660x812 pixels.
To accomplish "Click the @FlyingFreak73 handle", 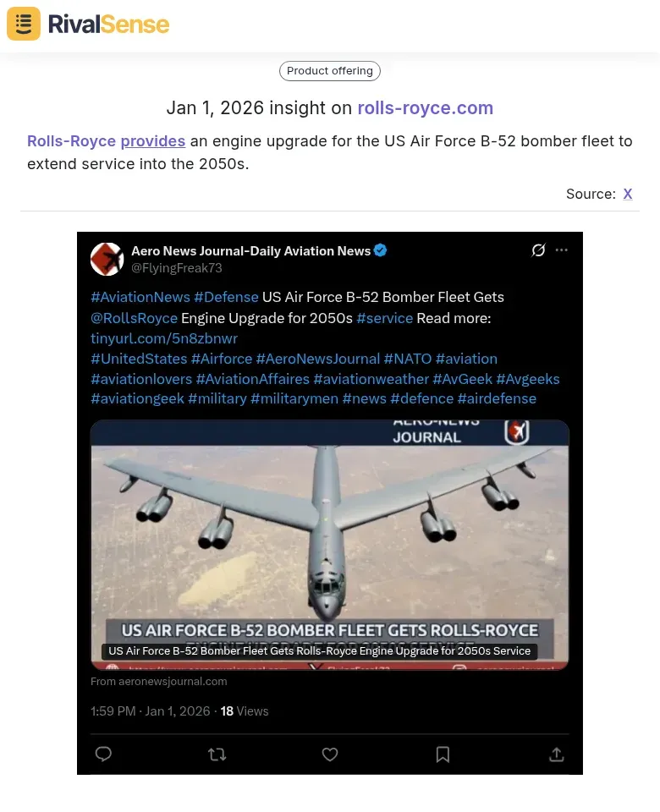I will pyautogui.click(x=177, y=268).
